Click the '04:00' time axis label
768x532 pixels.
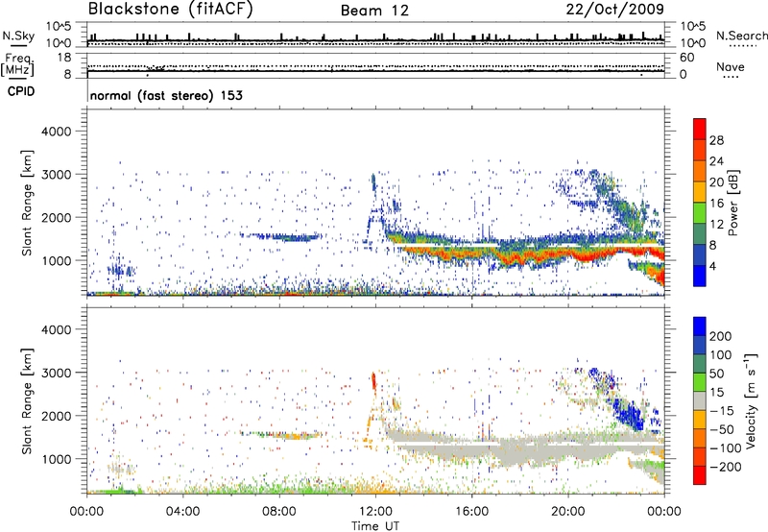point(182,512)
